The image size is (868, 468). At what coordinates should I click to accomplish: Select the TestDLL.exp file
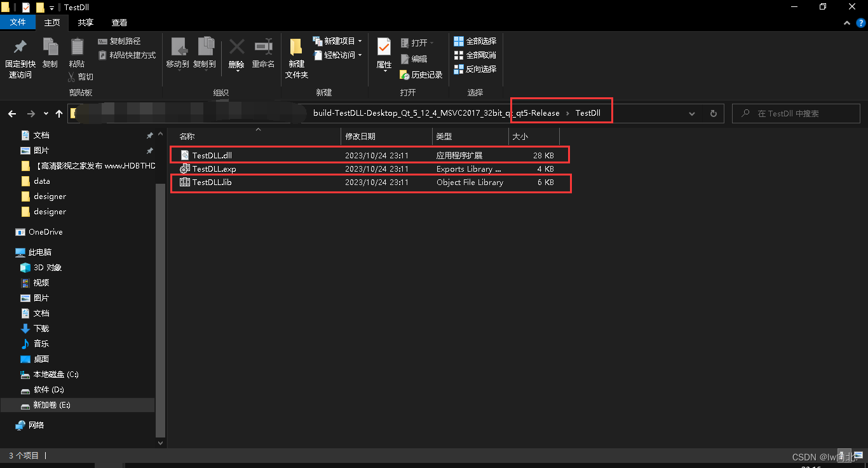pyautogui.click(x=369, y=169)
